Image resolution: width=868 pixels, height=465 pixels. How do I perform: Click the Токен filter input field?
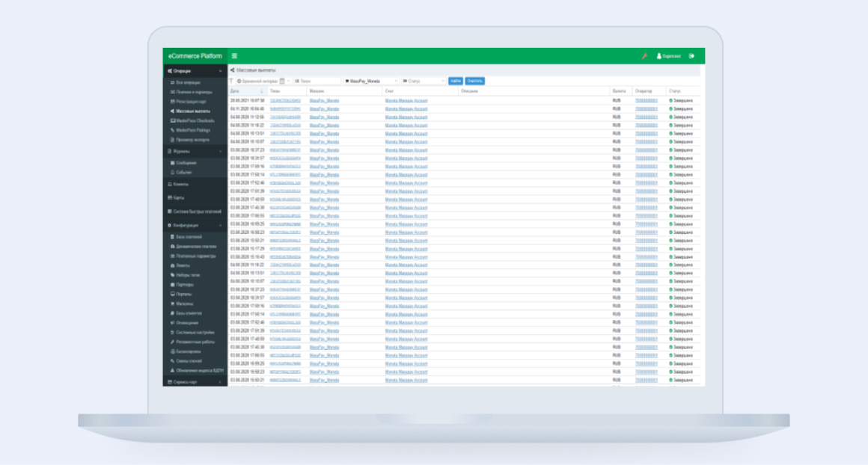tap(317, 81)
